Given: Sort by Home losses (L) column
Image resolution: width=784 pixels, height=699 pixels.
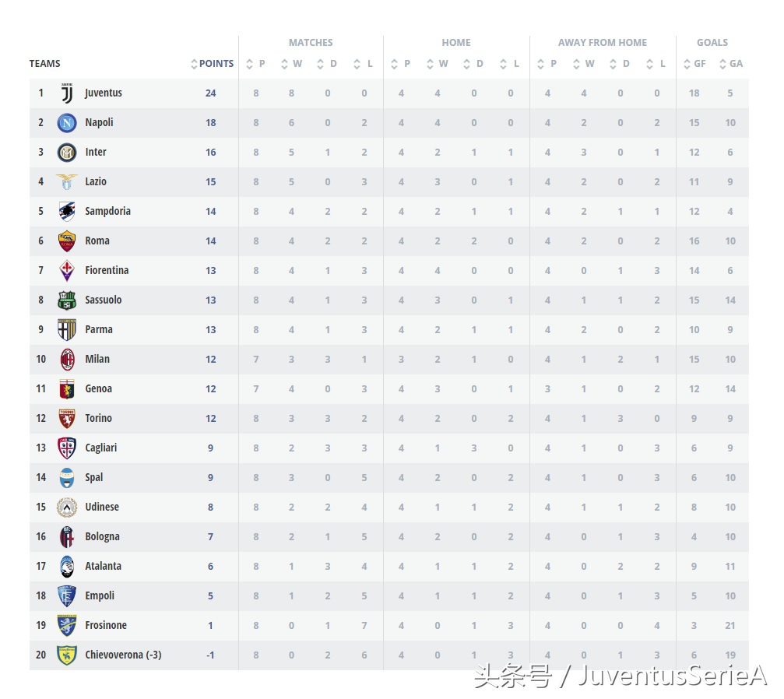Looking at the screenshot, I should tap(511, 64).
